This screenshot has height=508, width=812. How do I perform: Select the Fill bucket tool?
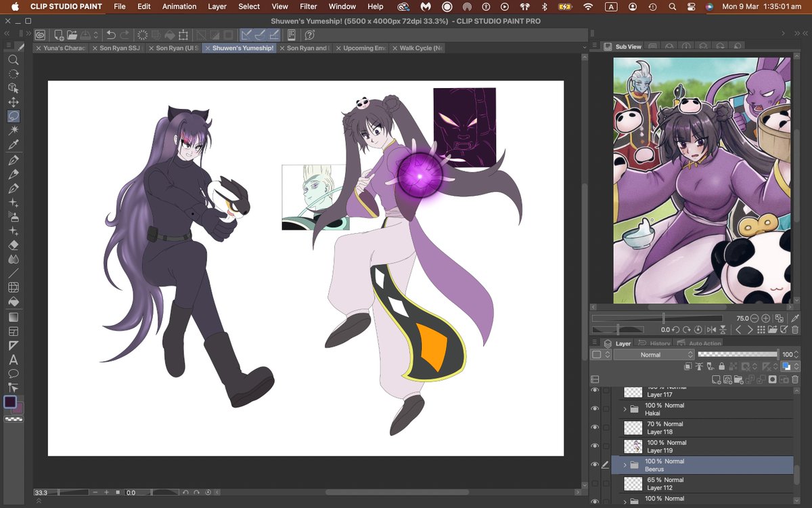tap(13, 302)
